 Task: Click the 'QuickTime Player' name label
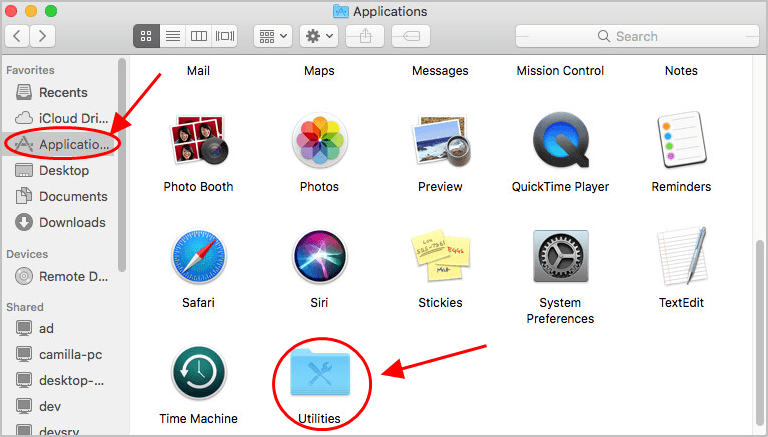tap(560, 187)
